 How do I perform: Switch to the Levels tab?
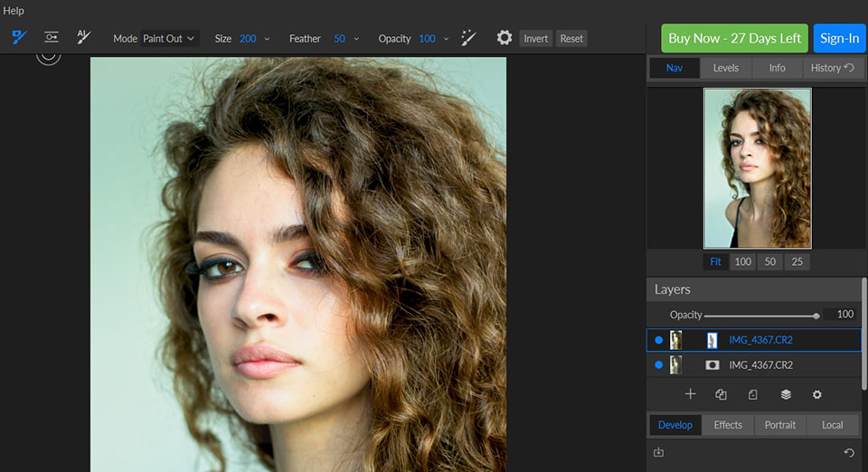click(x=726, y=68)
